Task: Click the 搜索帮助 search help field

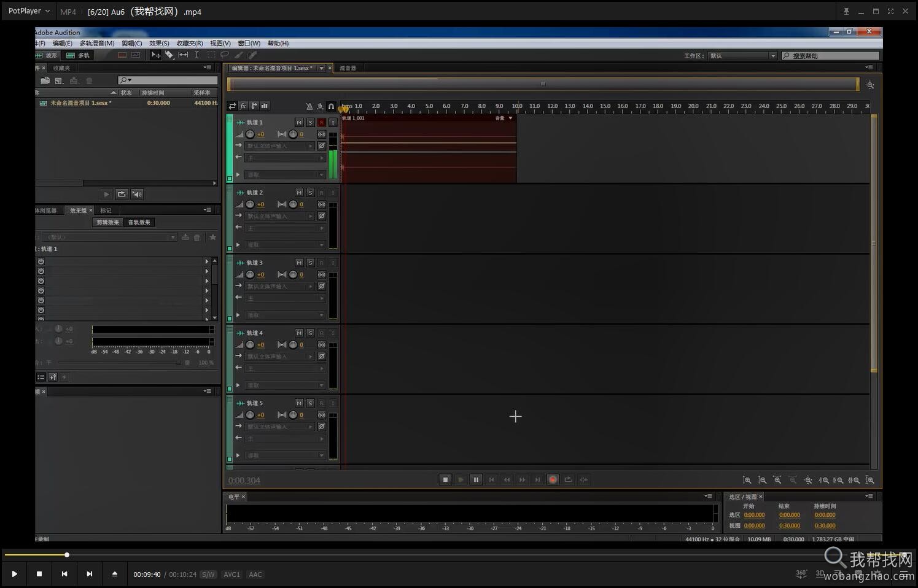Action: (831, 56)
